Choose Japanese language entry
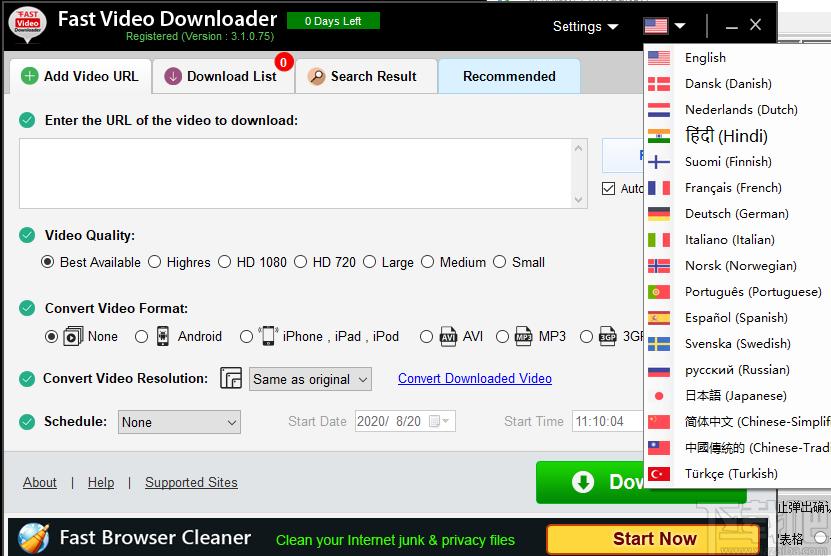Viewport: 831px width, 556px height. point(738,395)
